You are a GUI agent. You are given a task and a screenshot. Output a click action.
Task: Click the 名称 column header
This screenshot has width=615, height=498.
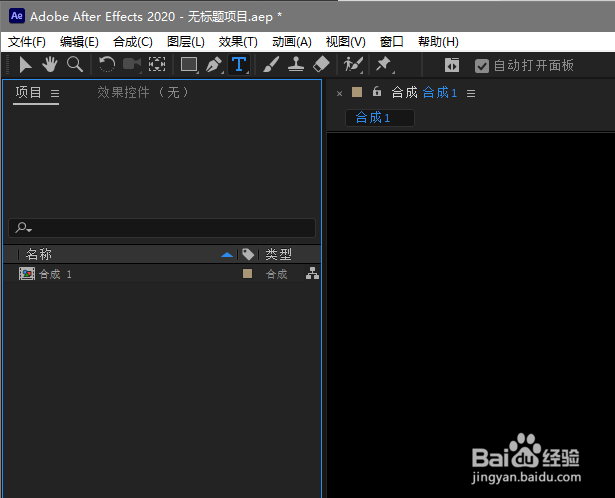38,254
